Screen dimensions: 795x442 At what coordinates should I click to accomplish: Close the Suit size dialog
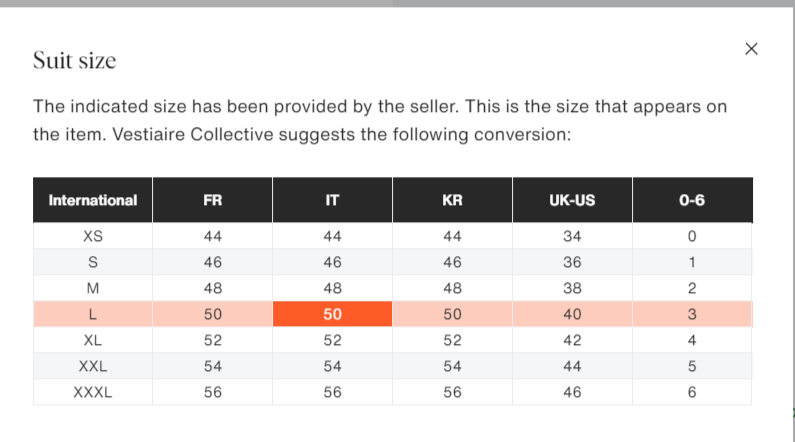click(751, 49)
